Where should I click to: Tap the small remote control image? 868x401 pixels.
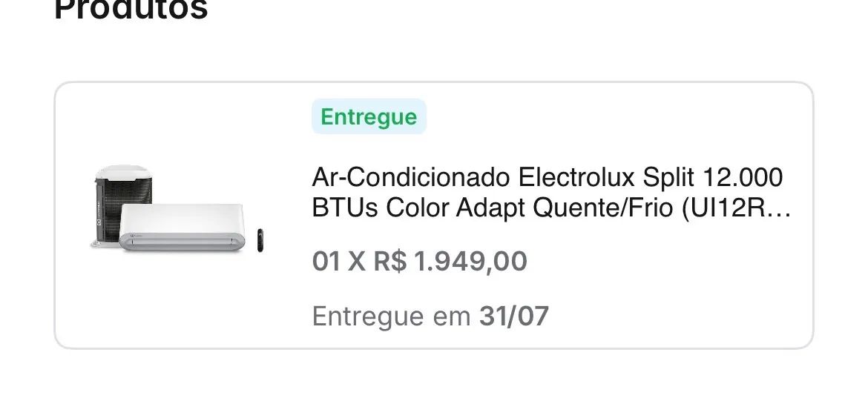tap(260, 240)
